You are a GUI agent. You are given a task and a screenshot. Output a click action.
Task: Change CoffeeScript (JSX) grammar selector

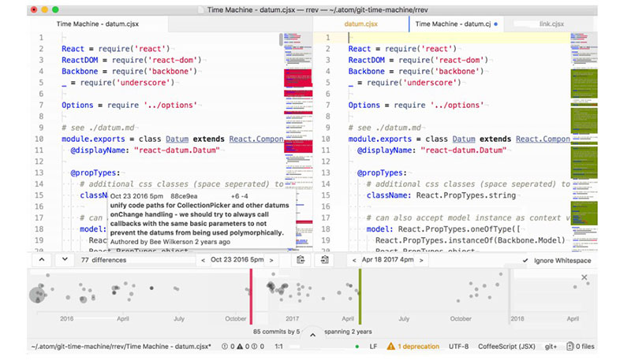click(x=506, y=347)
